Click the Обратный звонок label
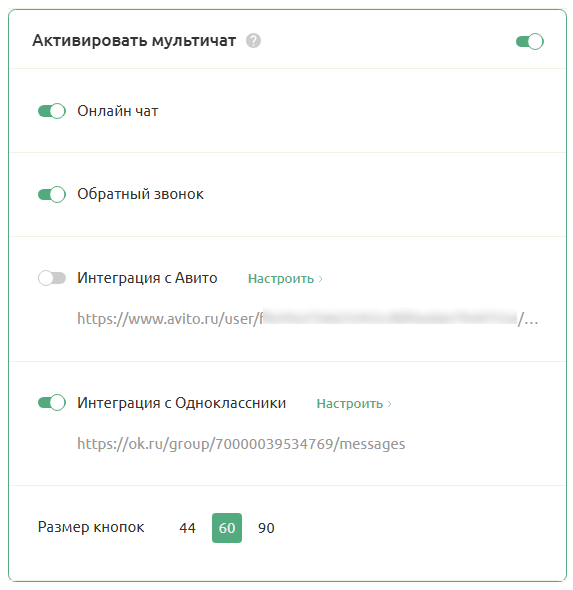This screenshot has width=573, height=590. click(140, 194)
